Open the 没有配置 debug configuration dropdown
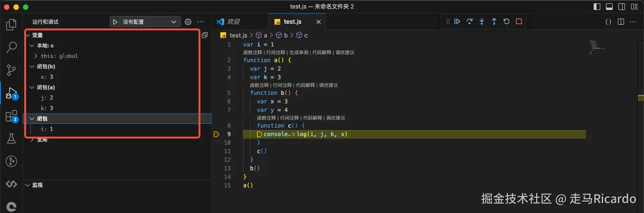644x213 pixels. point(150,22)
